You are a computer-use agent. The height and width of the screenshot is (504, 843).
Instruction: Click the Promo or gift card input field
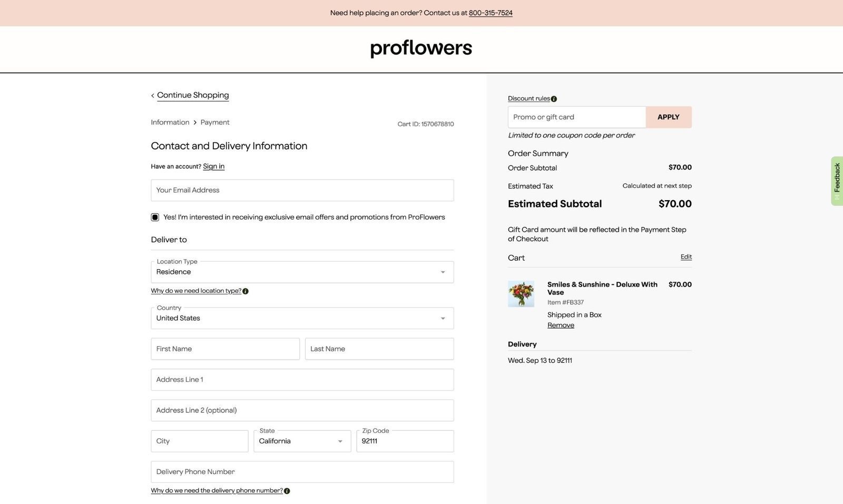(x=576, y=117)
